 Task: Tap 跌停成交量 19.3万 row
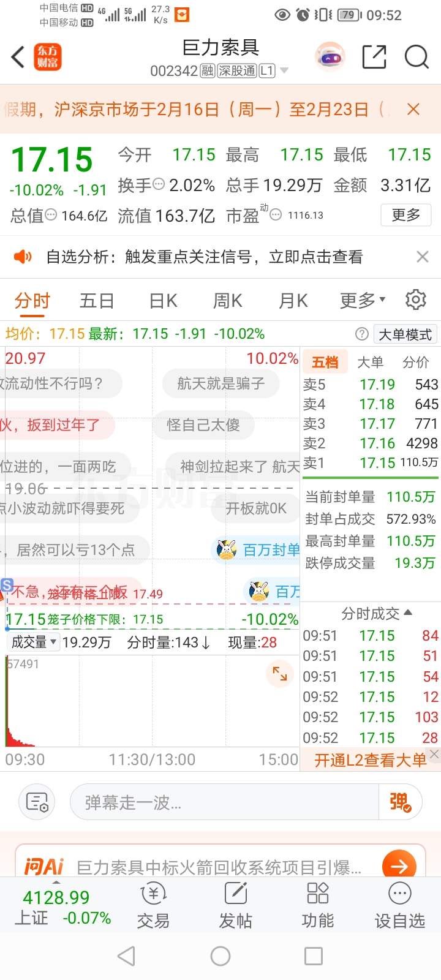(x=371, y=563)
